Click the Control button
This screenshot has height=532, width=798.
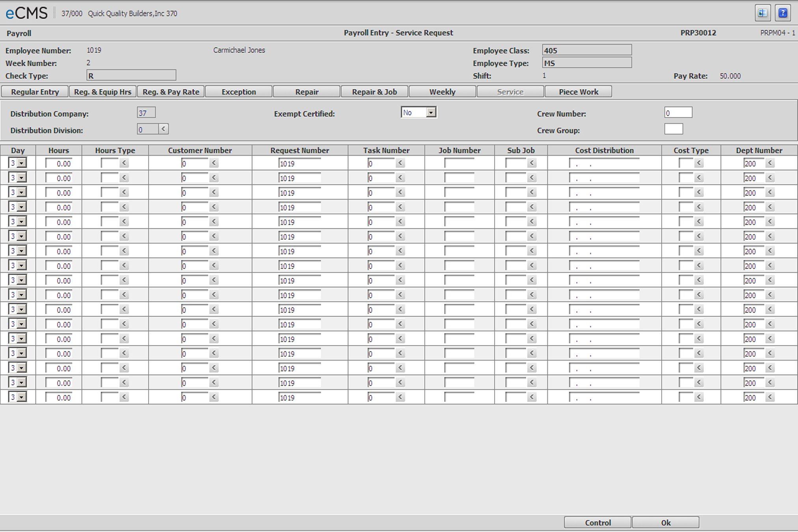597,523
